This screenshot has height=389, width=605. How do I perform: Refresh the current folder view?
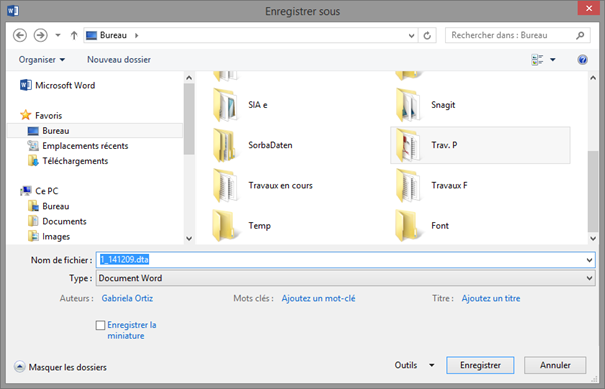427,36
